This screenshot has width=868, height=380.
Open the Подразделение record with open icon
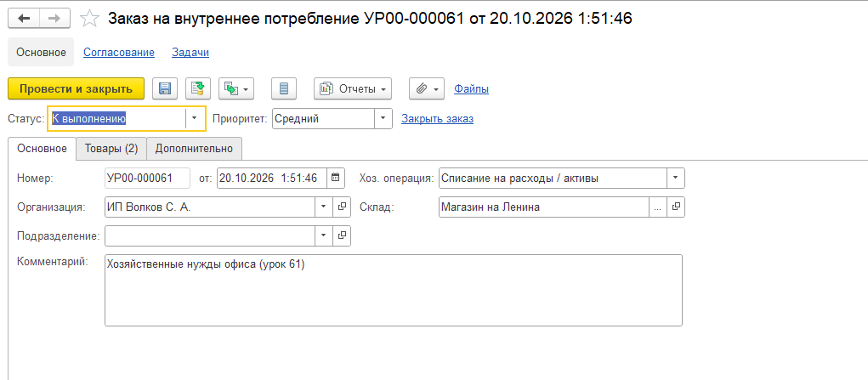(342, 235)
